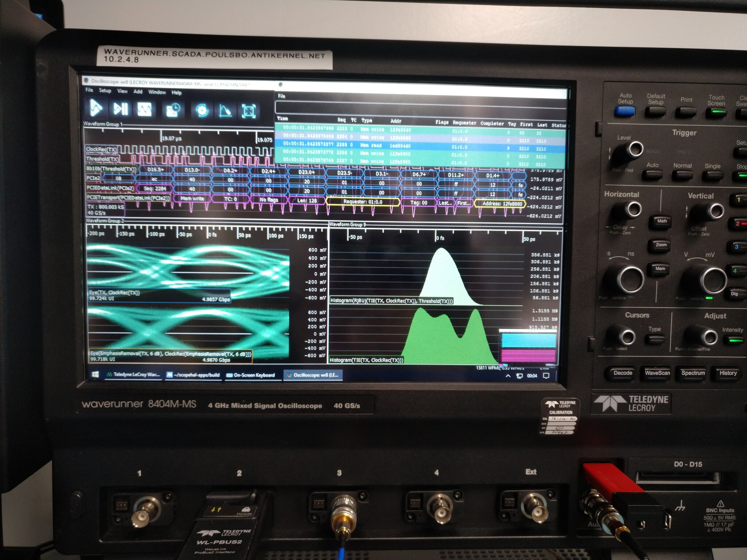Screen dimensions: 747x560
Task: Click the ClockRec(TX) channel label
Action: point(101,149)
